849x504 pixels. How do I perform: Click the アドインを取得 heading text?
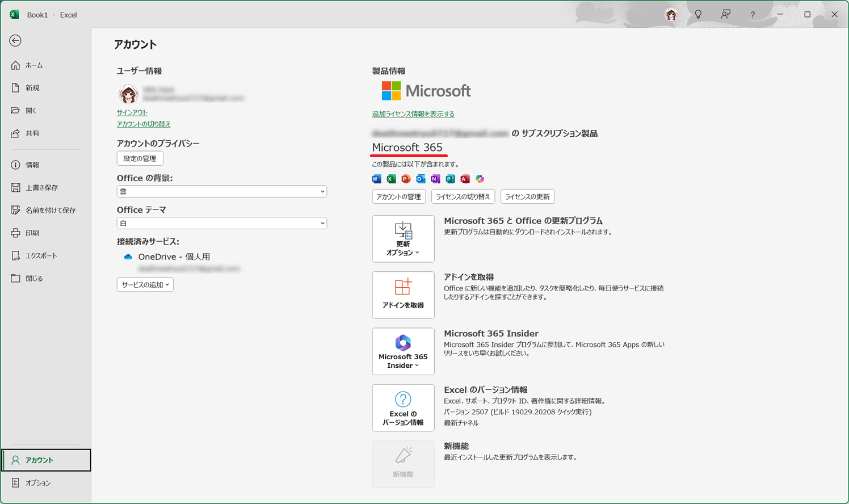pyautogui.click(x=469, y=277)
